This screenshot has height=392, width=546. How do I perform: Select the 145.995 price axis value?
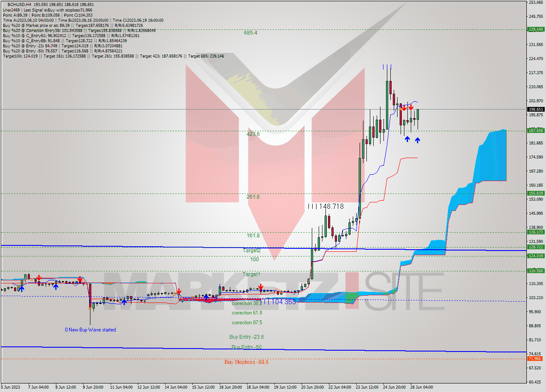[x=536, y=213]
